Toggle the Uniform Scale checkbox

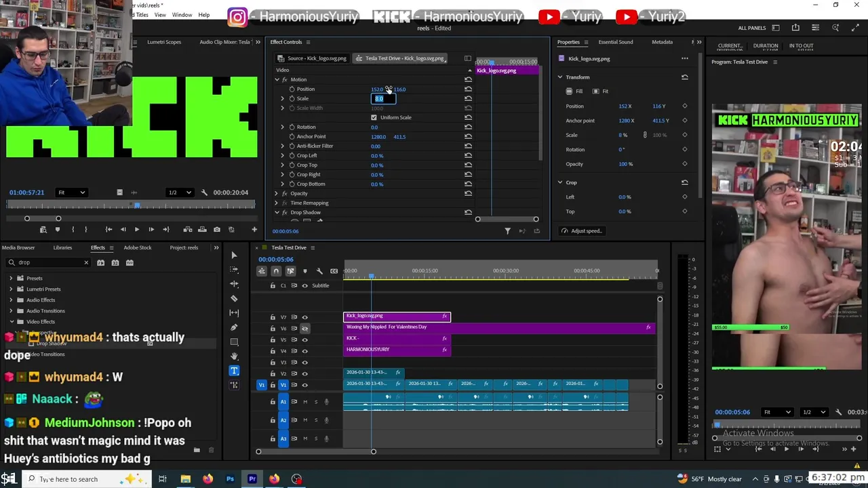click(x=374, y=117)
